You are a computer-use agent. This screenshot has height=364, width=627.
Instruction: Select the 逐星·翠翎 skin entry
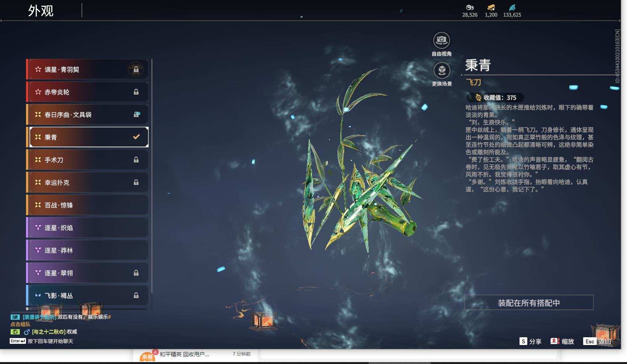tap(87, 273)
